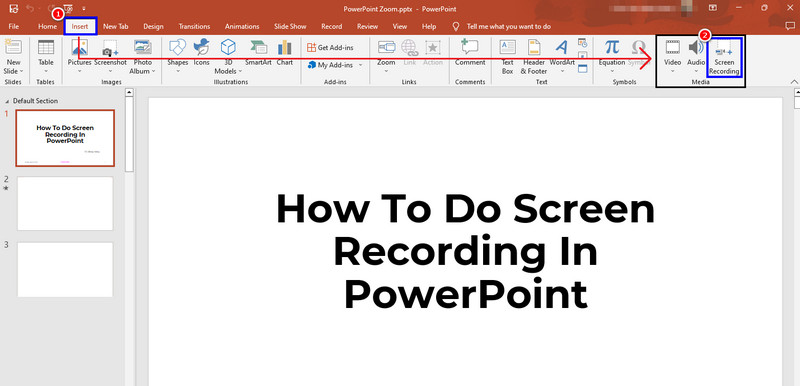Image resolution: width=800 pixels, height=386 pixels.
Task: Collapse the Default Section
Action: pos(7,101)
